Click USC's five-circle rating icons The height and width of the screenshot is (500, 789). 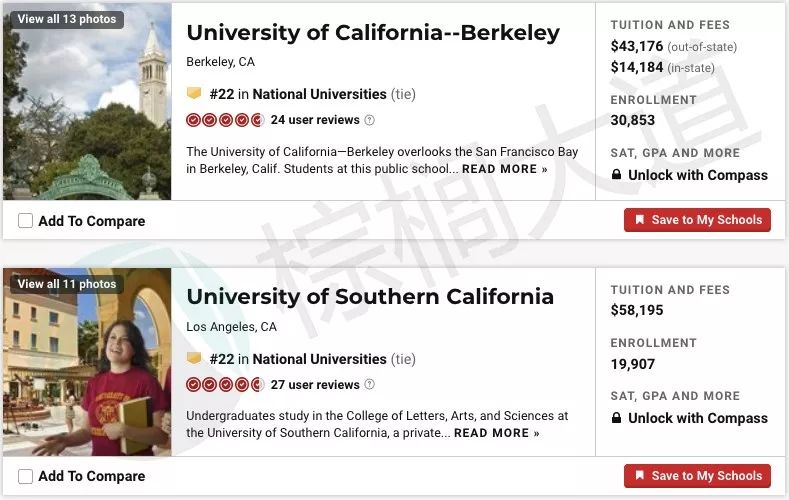(225, 385)
